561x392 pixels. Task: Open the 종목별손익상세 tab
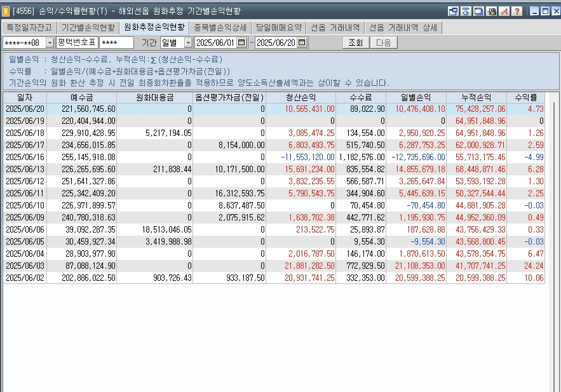220,27
